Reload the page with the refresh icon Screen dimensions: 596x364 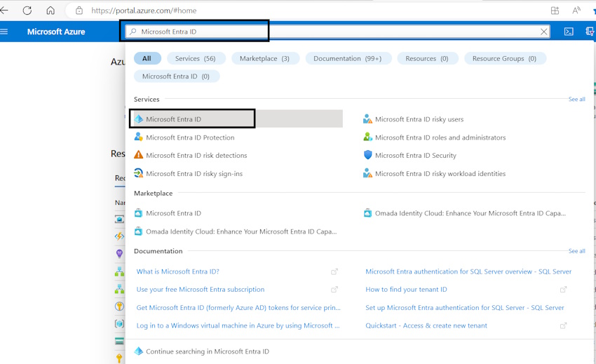27,11
